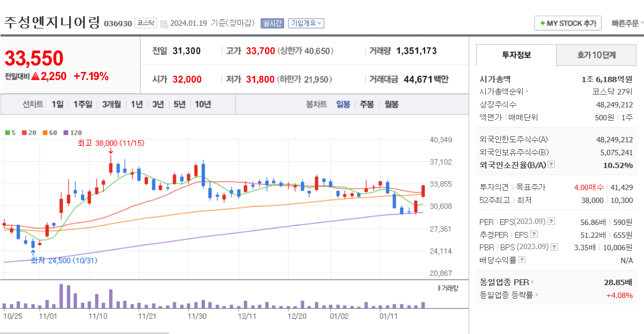This screenshot has height=334, width=644.
Task: Click 거래량 legend marker on volume chart
Action: (x=439, y=288)
